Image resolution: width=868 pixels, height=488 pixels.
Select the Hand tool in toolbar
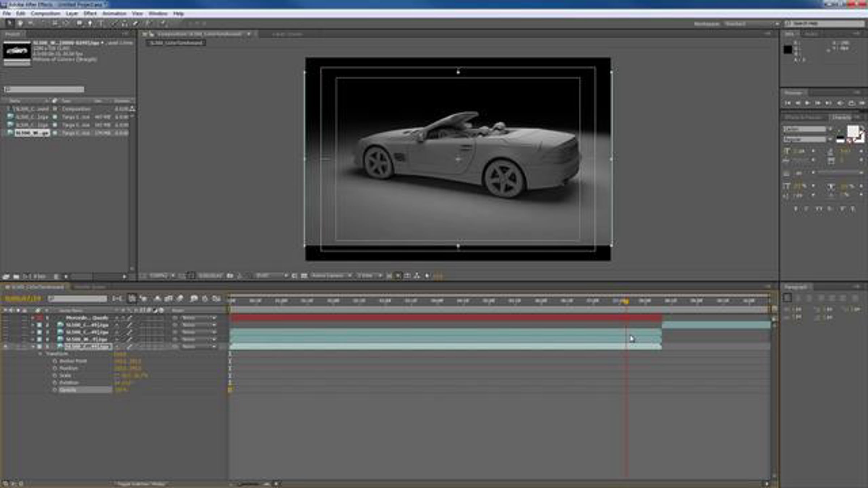pyautogui.click(x=21, y=23)
